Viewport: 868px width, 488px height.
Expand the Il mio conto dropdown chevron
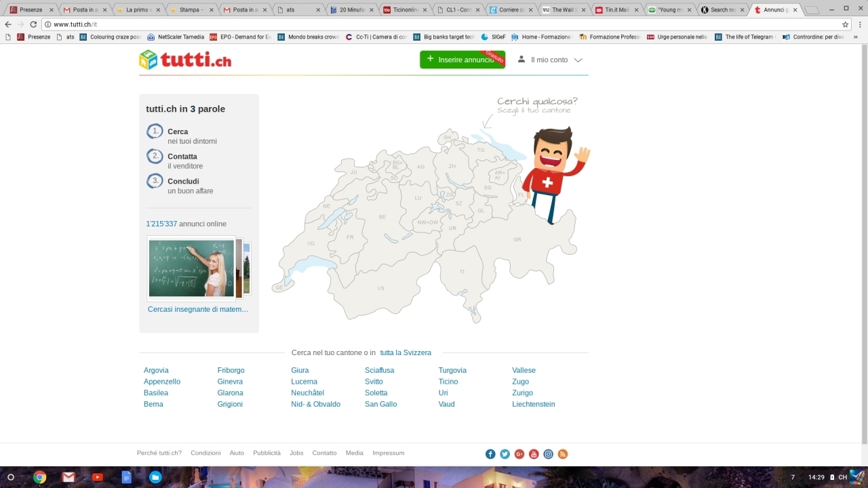point(578,60)
